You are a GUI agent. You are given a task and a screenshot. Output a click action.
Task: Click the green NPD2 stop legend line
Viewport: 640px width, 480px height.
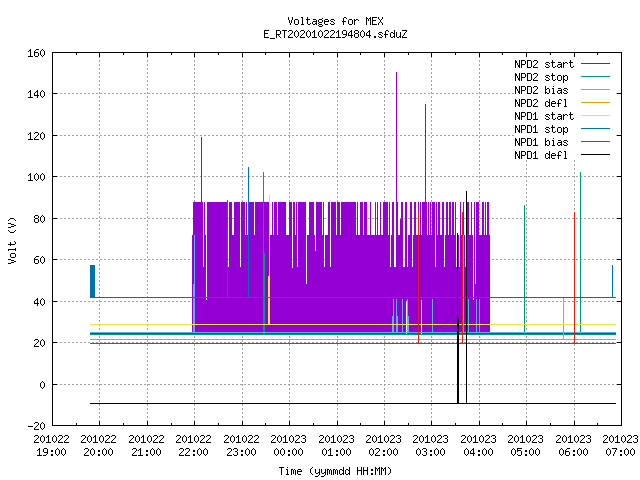point(595,77)
